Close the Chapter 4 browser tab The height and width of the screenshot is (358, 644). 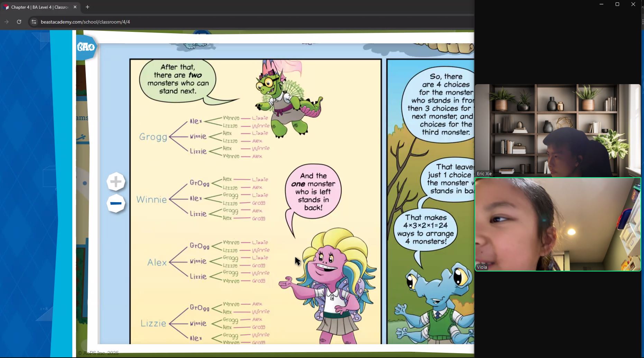point(75,7)
